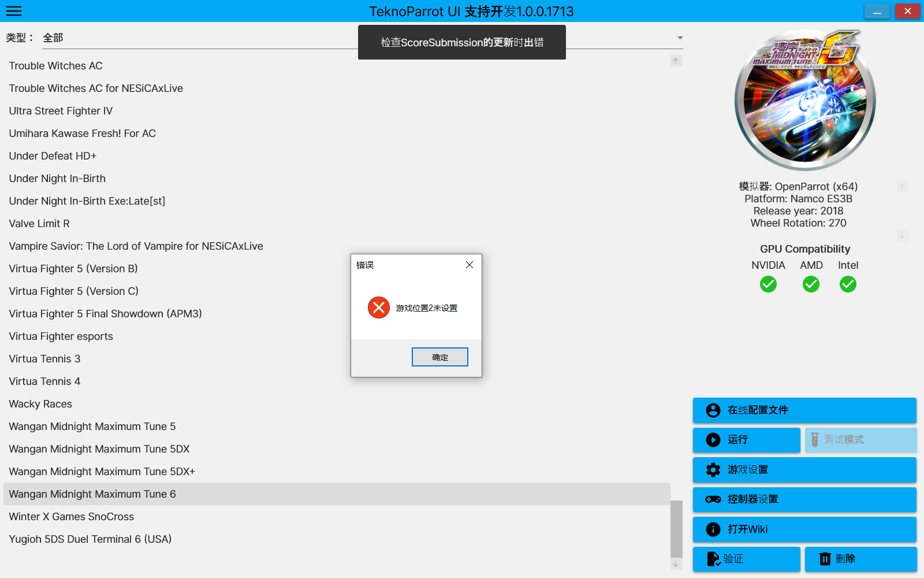924x578 pixels.
Task: Click the red error icon in dialog
Action: pos(379,307)
